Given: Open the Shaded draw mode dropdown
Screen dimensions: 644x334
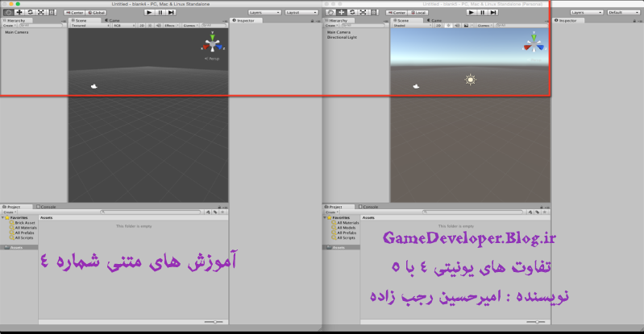Looking at the screenshot, I should point(413,26).
